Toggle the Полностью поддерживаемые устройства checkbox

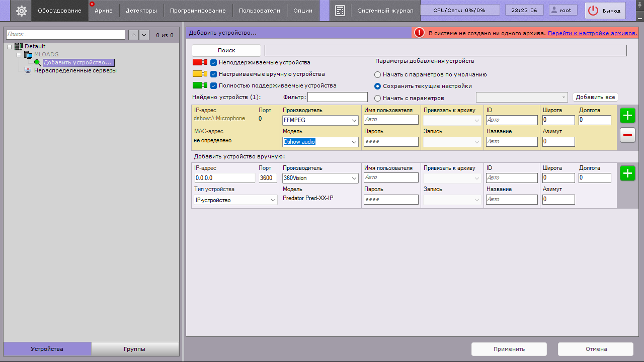click(213, 85)
